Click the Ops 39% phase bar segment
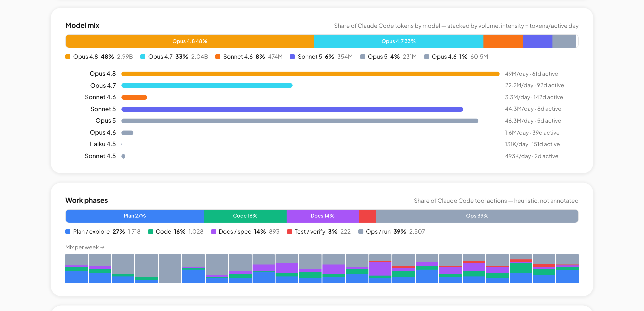Screen dimensions: 644x311 tap(477, 216)
